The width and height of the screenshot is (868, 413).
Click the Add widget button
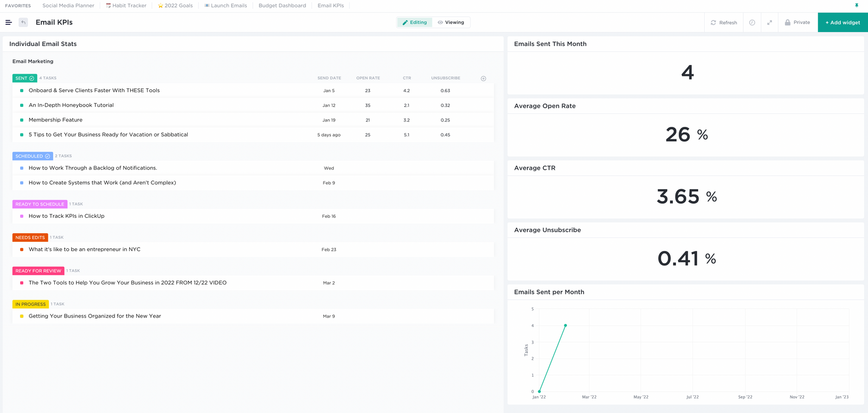point(843,22)
